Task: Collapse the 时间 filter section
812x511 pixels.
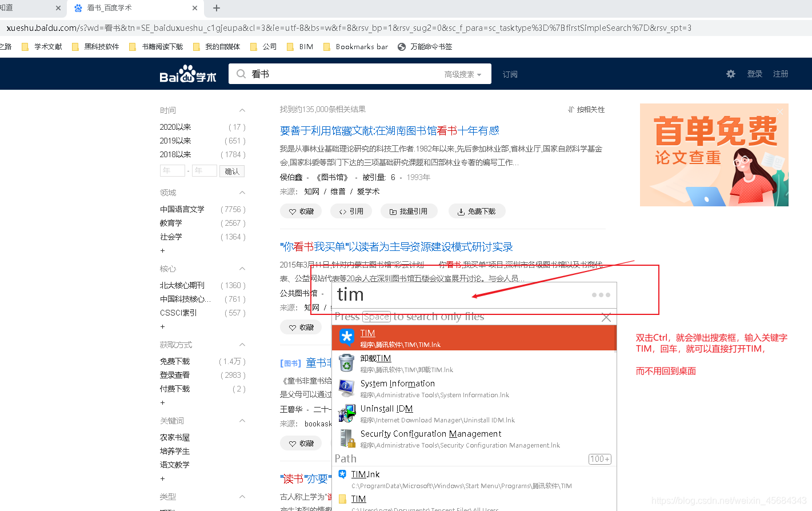Action: click(x=242, y=110)
